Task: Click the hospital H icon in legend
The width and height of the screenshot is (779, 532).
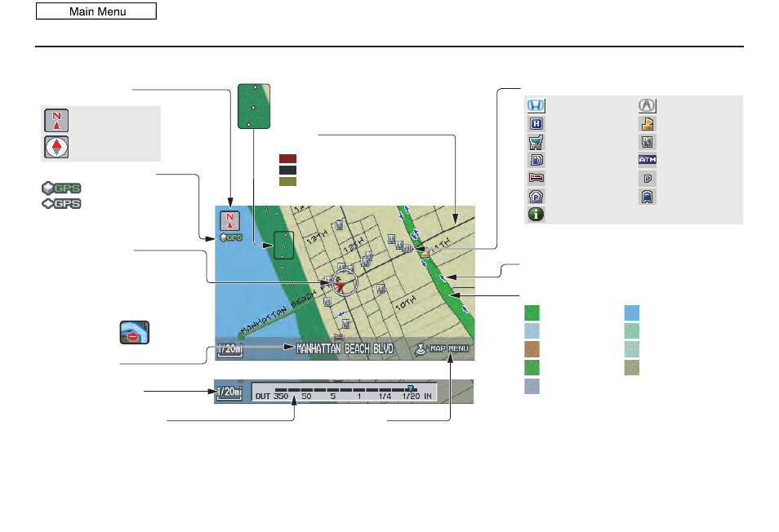Action: 536,123
